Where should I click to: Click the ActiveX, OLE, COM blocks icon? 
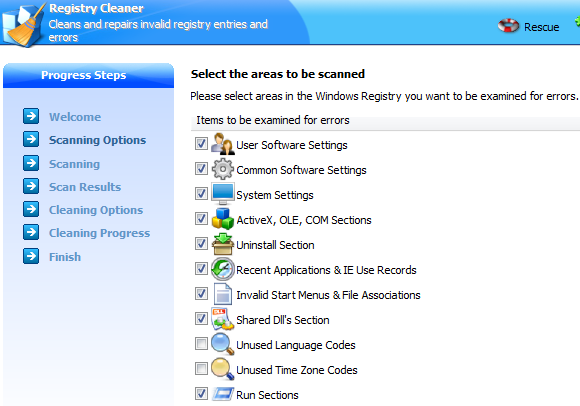(x=222, y=219)
